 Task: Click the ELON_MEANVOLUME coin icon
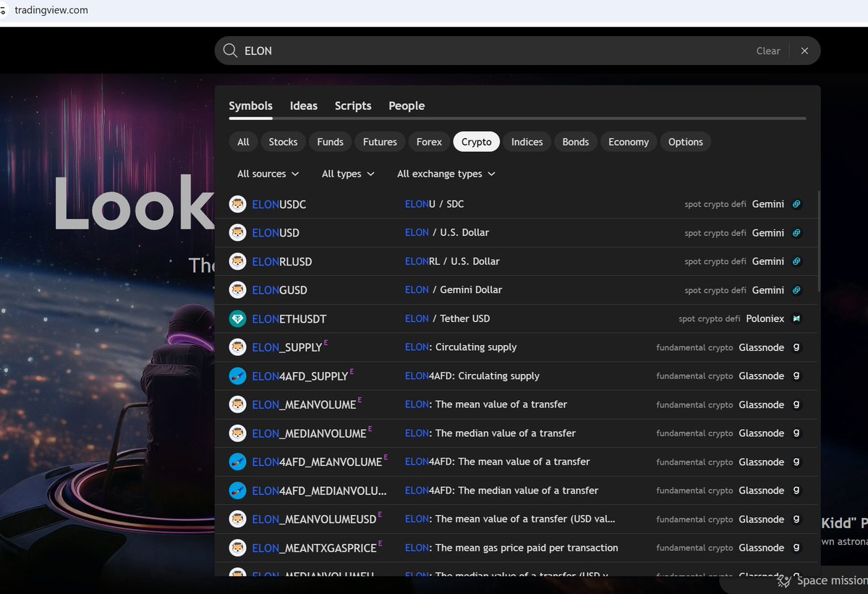coord(238,404)
